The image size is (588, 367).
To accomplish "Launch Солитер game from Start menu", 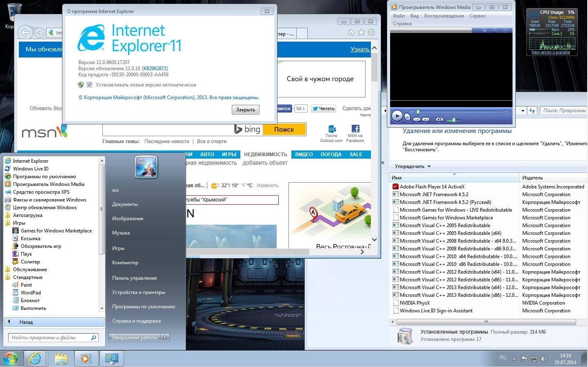I will click(30, 262).
